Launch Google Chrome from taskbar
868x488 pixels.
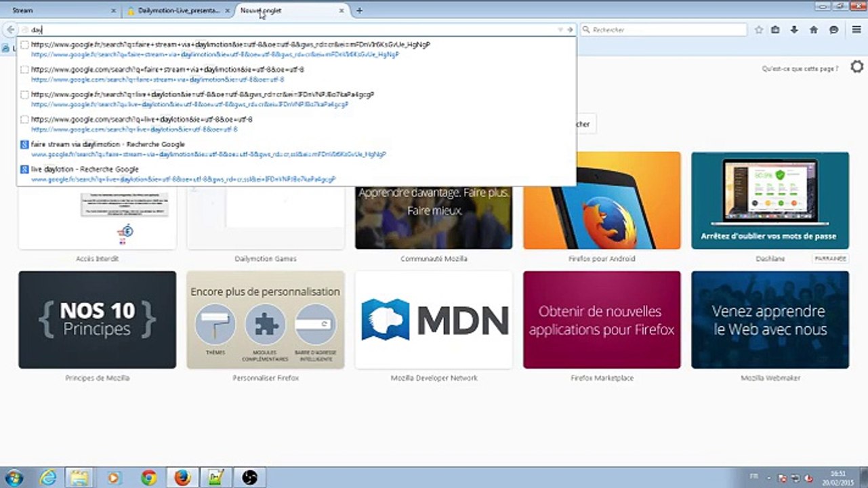click(148, 477)
